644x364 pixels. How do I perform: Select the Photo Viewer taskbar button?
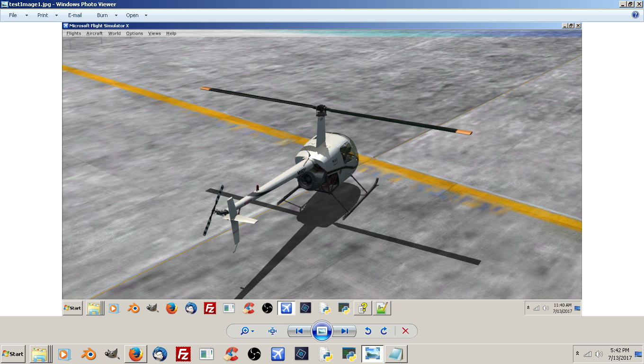coord(373,354)
